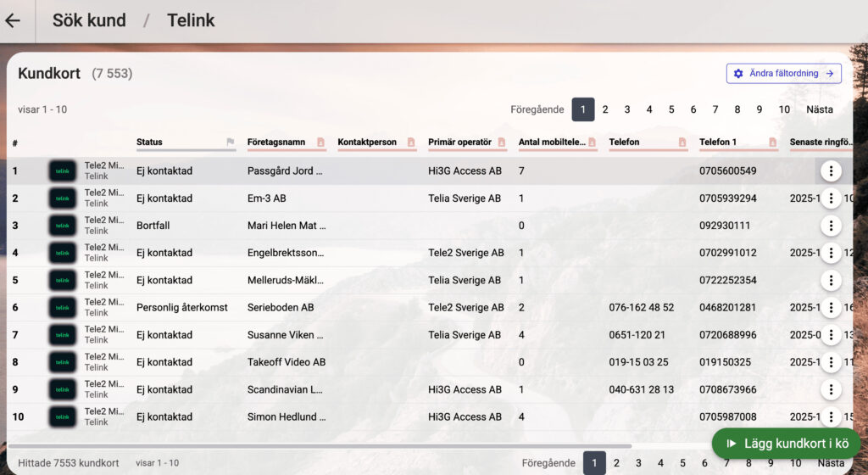
Task: Select company name Serieboden AB
Action: (x=281, y=307)
